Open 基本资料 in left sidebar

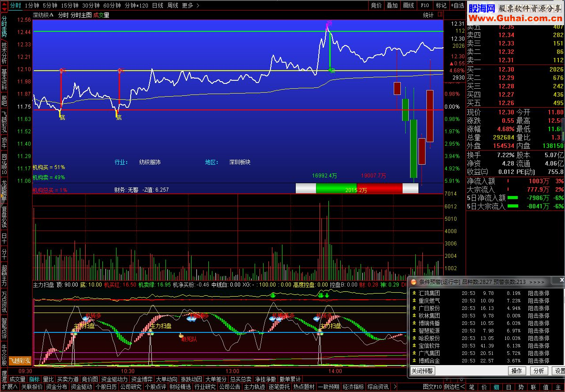click(x=4, y=79)
